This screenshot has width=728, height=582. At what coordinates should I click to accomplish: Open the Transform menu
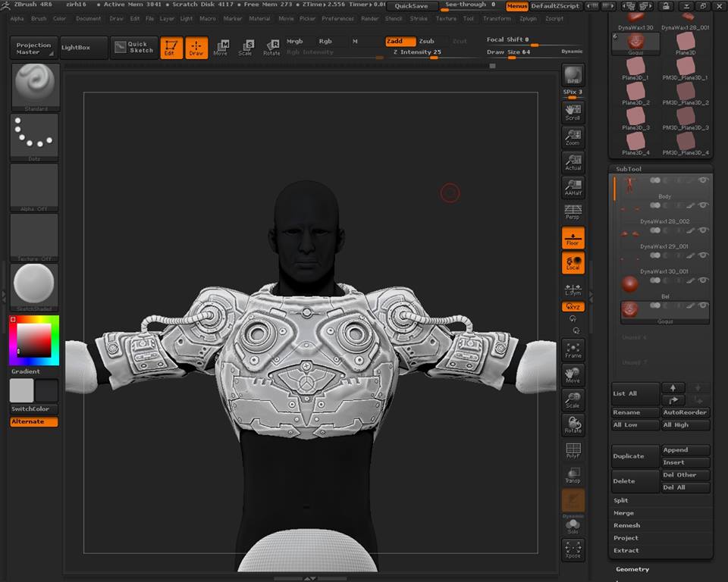pyautogui.click(x=497, y=18)
